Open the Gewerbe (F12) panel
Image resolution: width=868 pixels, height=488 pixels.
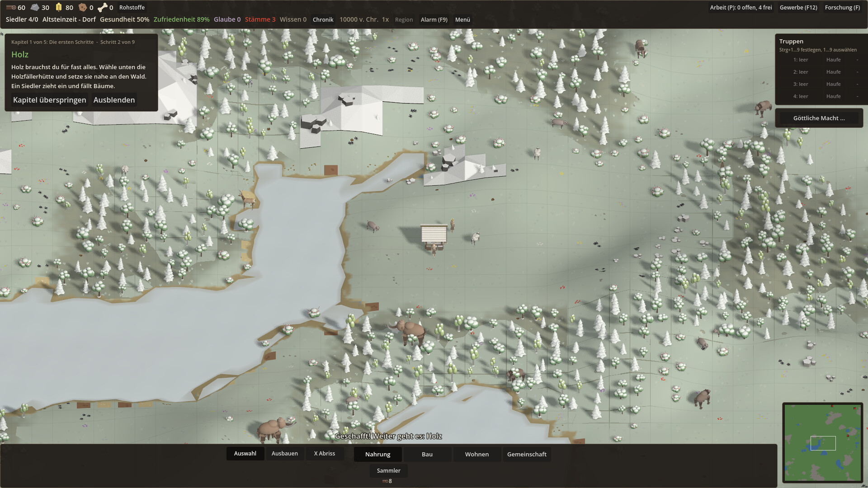[x=798, y=7]
